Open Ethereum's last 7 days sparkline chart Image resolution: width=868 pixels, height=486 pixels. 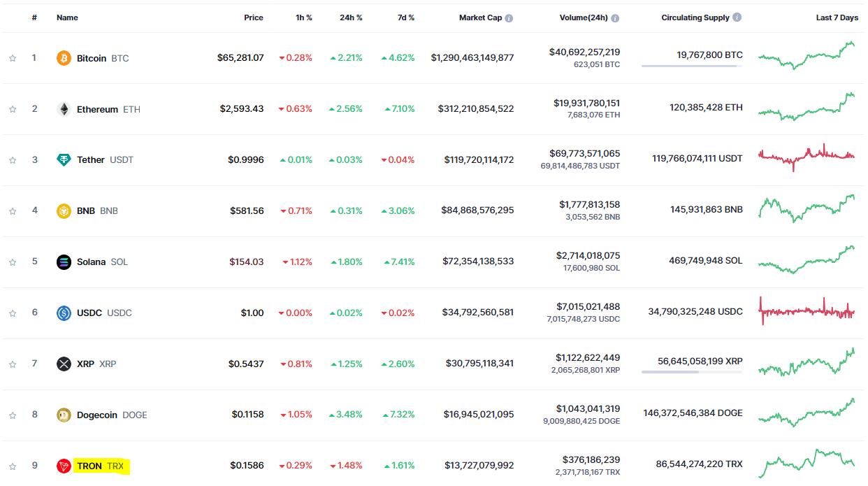(x=806, y=107)
